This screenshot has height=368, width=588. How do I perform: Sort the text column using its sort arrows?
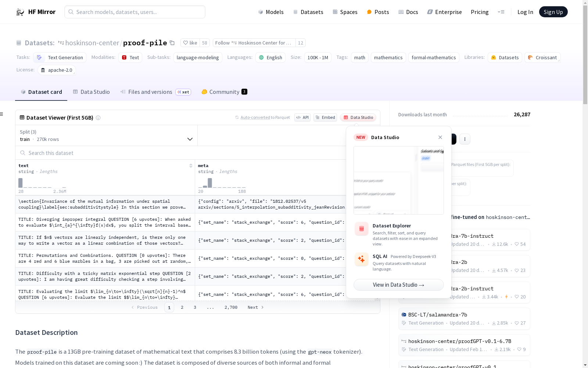point(191,166)
